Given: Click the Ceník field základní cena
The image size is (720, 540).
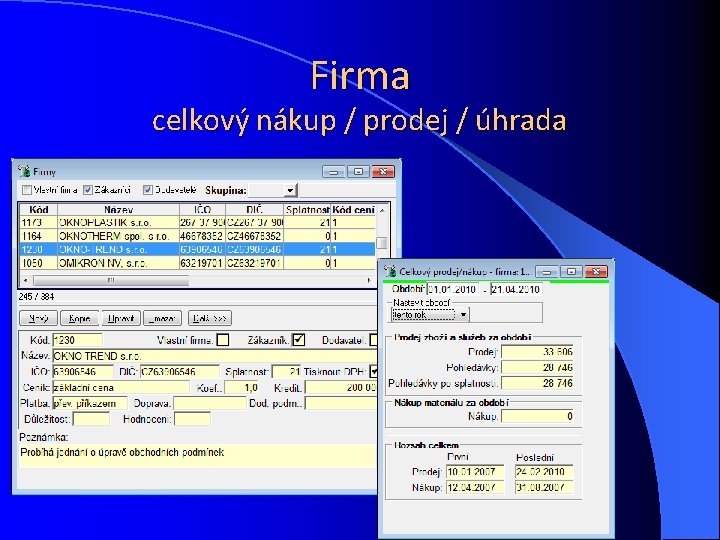Looking at the screenshot, I should tap(121, 387).
